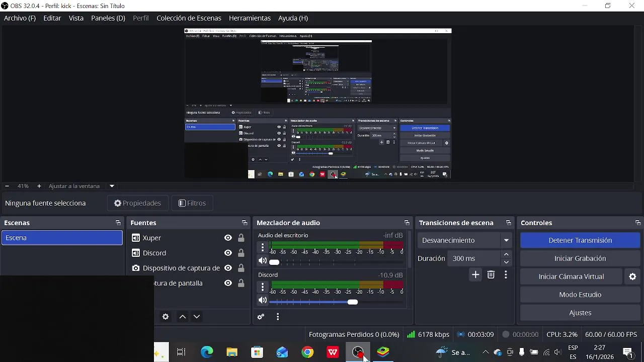Viewport: 644px width, 362px height.
Task: Open the Desvanecimiento transition dropdown
Action: [x=464, y=240]
